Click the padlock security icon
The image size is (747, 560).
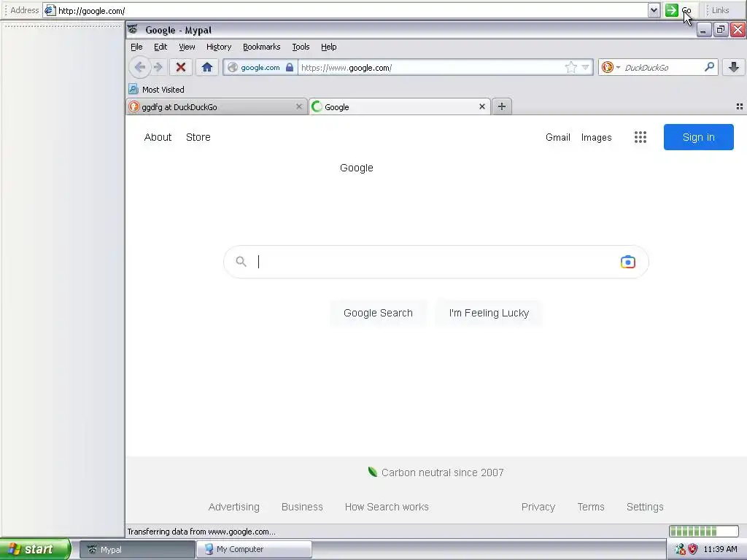pos(289,67)
